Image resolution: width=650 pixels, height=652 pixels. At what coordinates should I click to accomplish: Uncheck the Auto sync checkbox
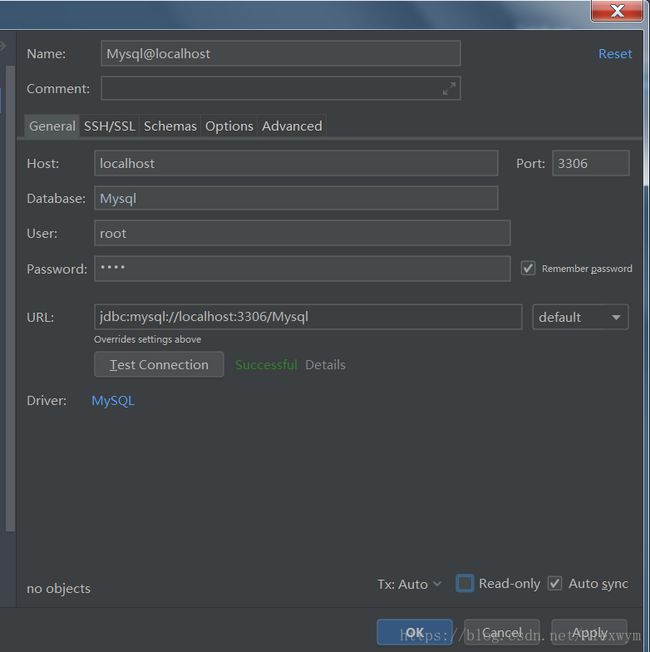click(554, 583)
